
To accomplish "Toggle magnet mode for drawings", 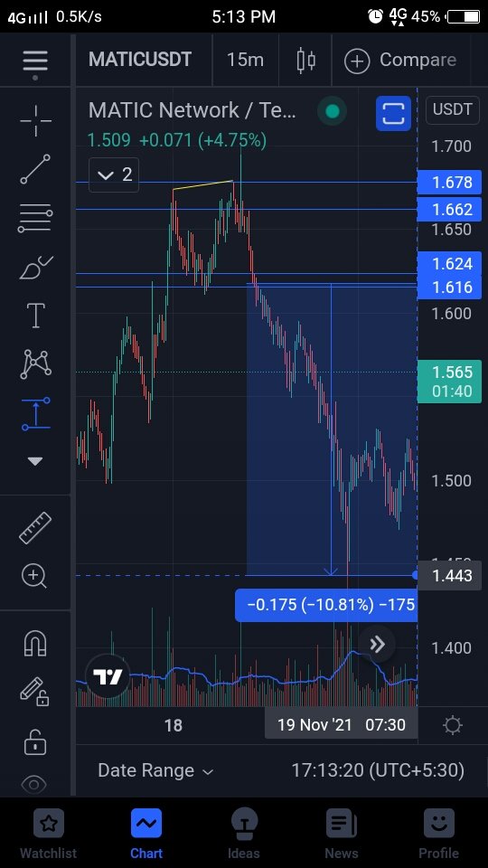I will tap(35, 643).
